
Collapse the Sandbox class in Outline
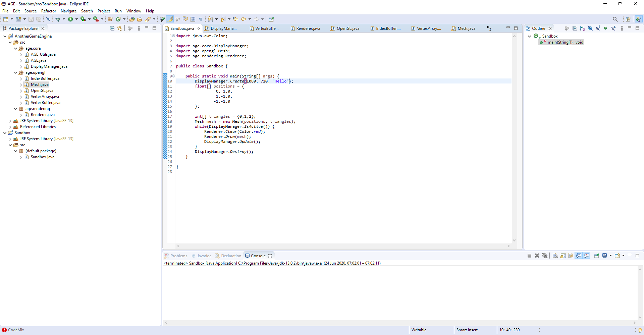(x=529, y=36)
